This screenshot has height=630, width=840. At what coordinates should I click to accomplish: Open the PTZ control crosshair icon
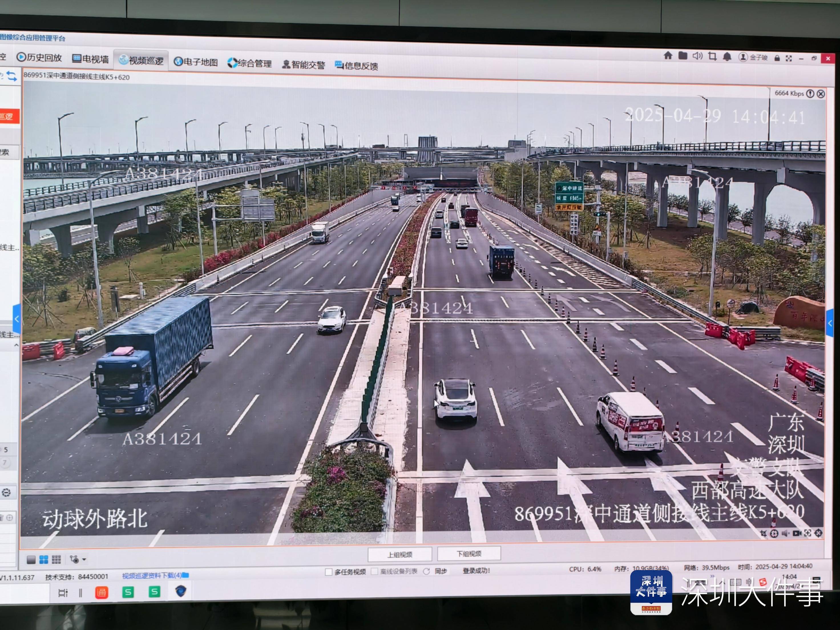pos(818,533)
